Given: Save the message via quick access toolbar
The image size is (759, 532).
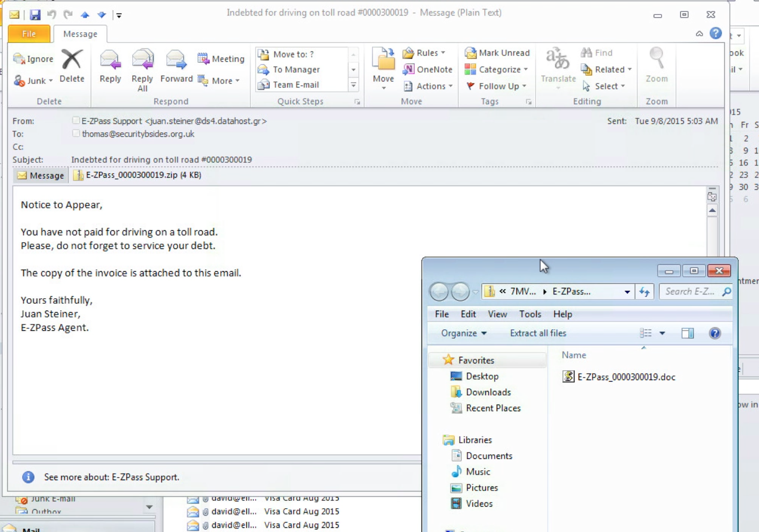Looking at the screenshot, I should click(35, 15).
